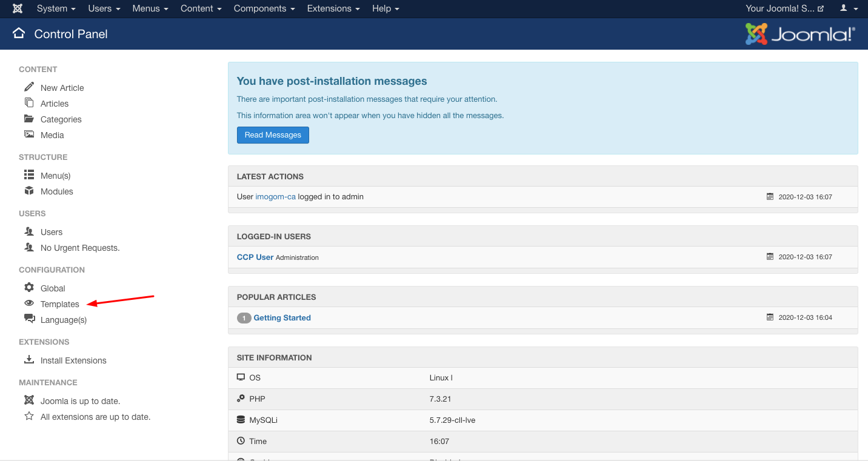Open Global configuration link
The height and width of the screenshot is (461, 868).
pyautogui.click(x=53, y=288)
